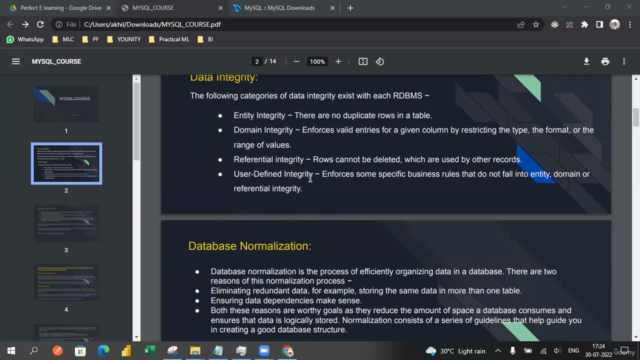Screen dimensions: 640x360
Task: Close the Perfect E learning Google Drive tab
Action: (109, 8)
